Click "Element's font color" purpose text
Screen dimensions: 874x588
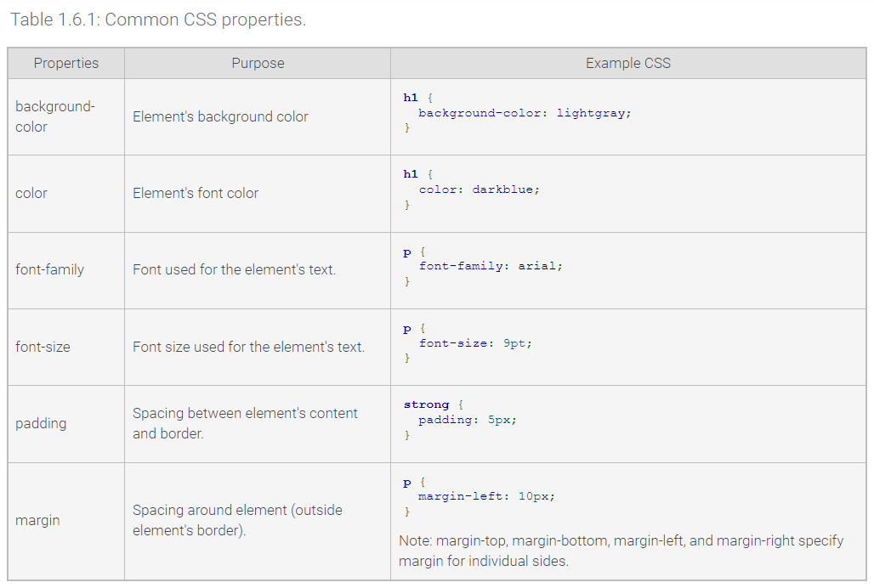tap(196, 193)
